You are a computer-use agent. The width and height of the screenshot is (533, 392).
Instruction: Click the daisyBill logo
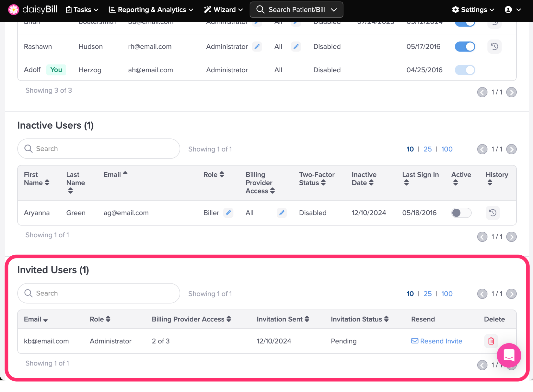(x=33, y=10)
